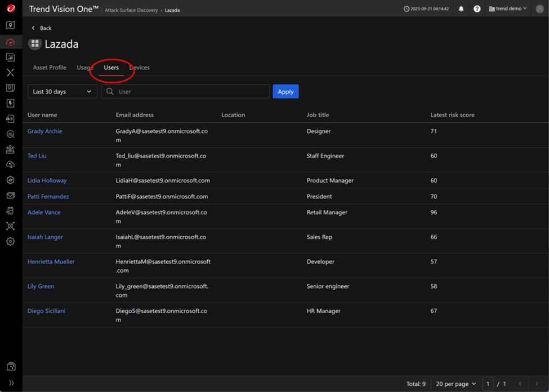
Task: Open the magnifier search sidebar icon
Action: tap(11, 134)
